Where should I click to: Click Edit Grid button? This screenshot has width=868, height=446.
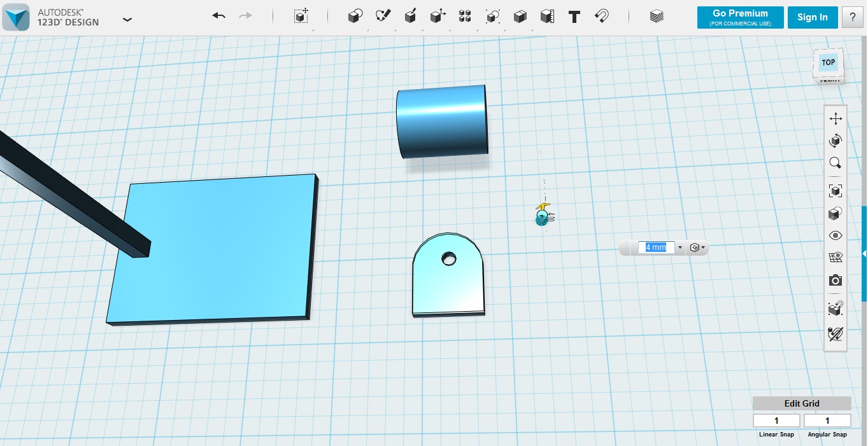(x=802, y=403)
